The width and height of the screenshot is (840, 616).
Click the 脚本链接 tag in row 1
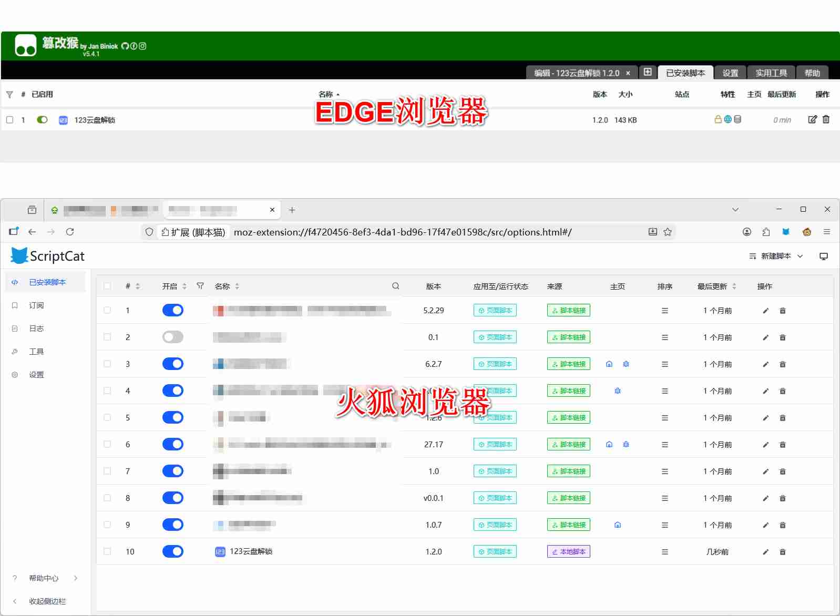pyautogui.click(x=569, y=310)
